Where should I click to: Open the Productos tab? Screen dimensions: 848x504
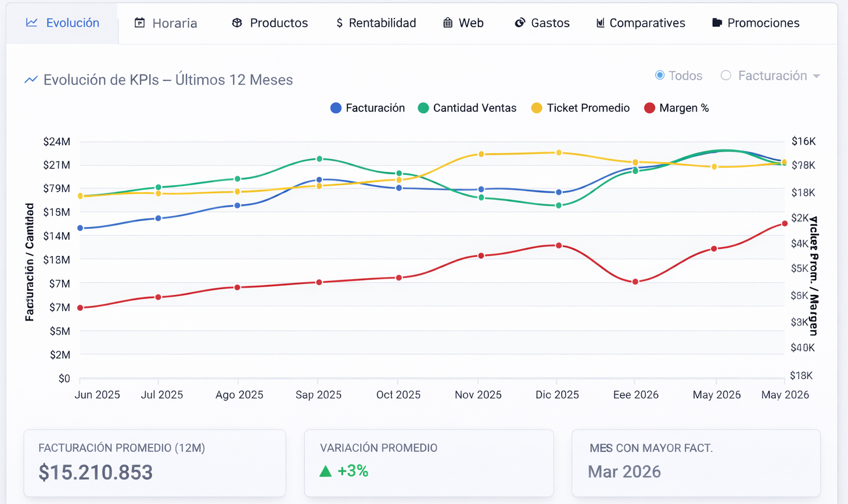click(270, 23)
